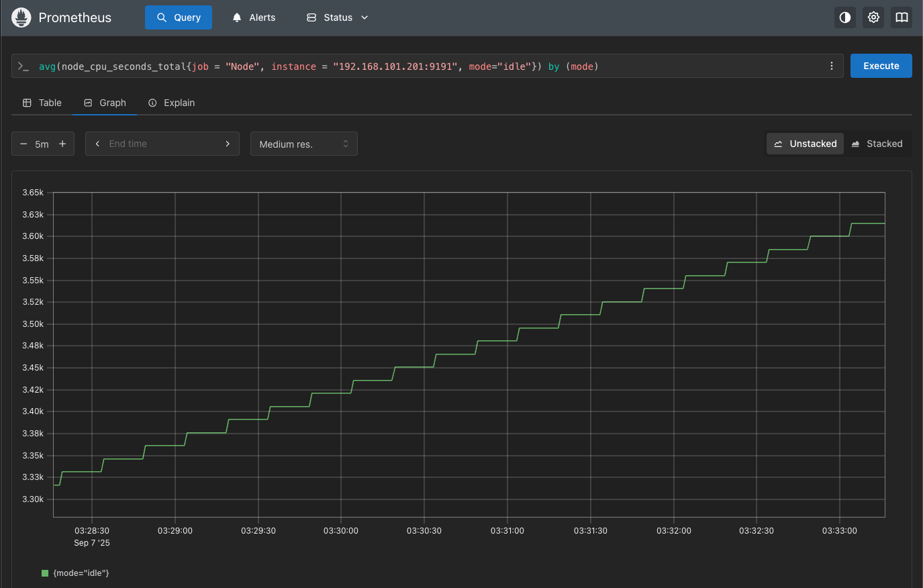Image resolution: width=923 pixels, height=588 pixels.
Task: Switch to the Explain tab
Action: click(171, 103)
